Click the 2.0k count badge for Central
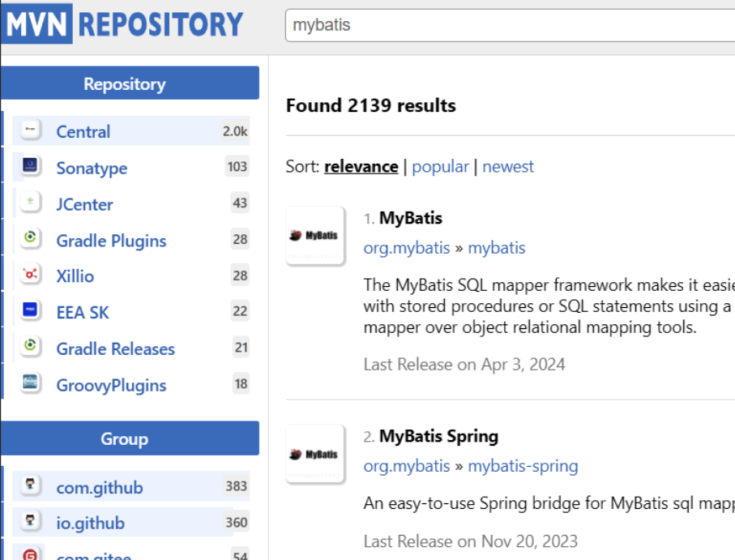The height and width of the screenshot is (560, 735). click(x=235, y=130)
